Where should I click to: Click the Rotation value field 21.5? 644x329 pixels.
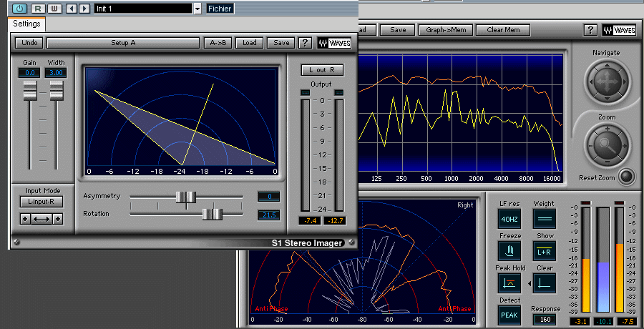coord(269,215)
